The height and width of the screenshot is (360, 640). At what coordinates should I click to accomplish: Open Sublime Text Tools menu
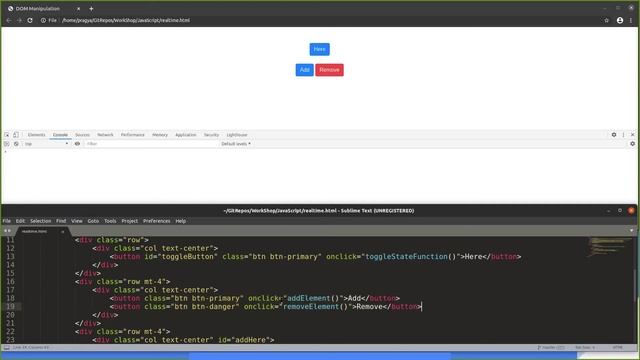click(x=110, y=221)
